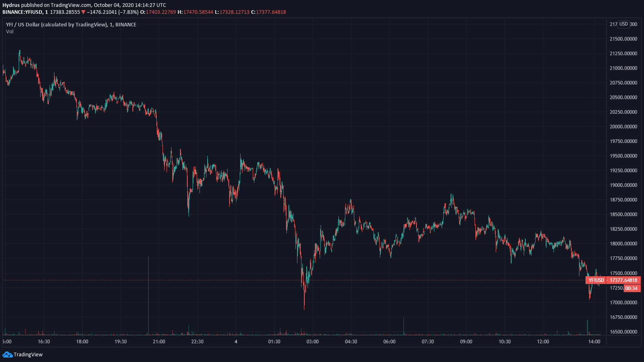Click the red down-triangle change indicator

pos(83,12)
